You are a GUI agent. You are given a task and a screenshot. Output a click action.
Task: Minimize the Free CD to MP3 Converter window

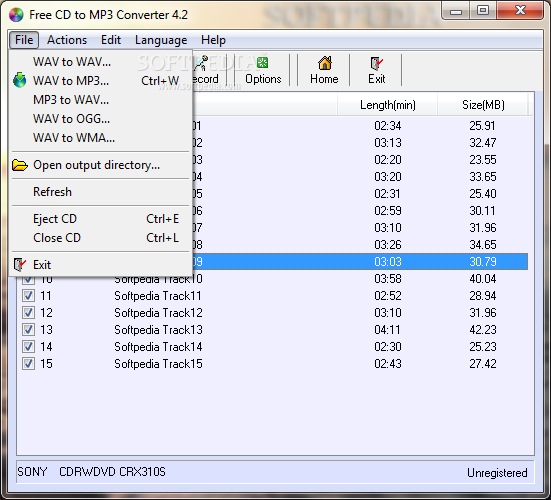pos(456,11)
